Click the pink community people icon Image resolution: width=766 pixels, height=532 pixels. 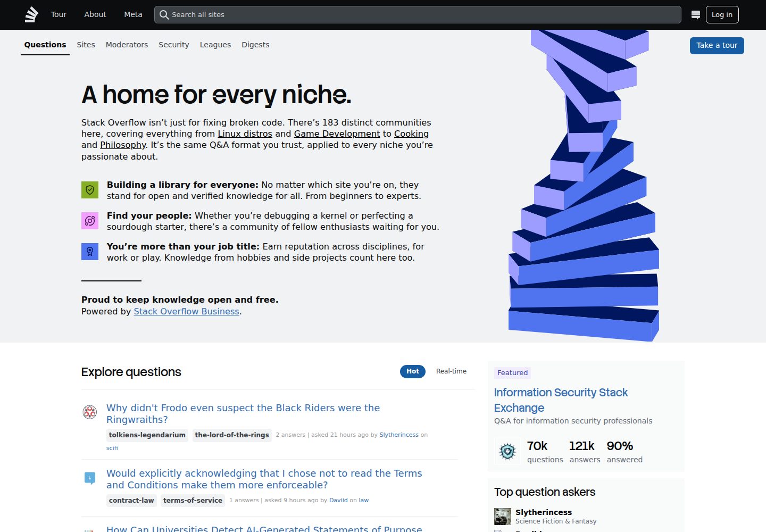pyautogui.click(x=90, y=221)
